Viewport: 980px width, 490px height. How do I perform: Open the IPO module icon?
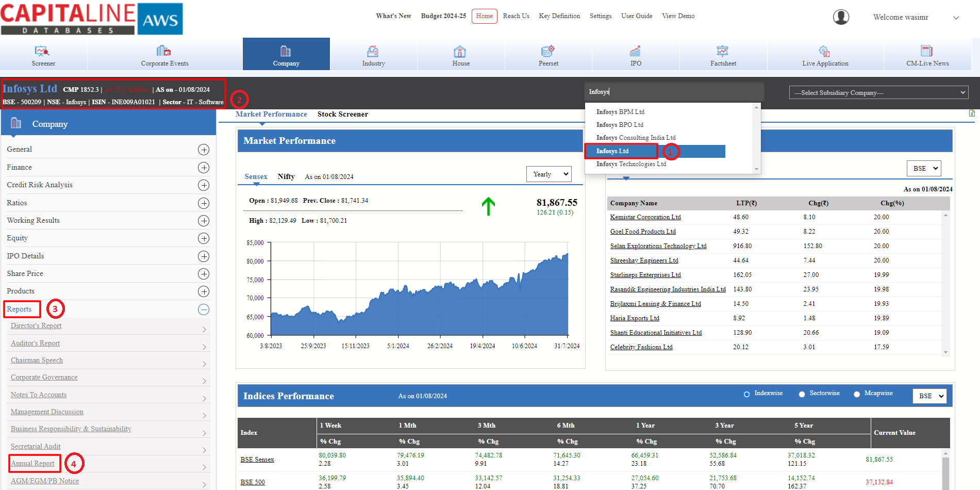635,51
